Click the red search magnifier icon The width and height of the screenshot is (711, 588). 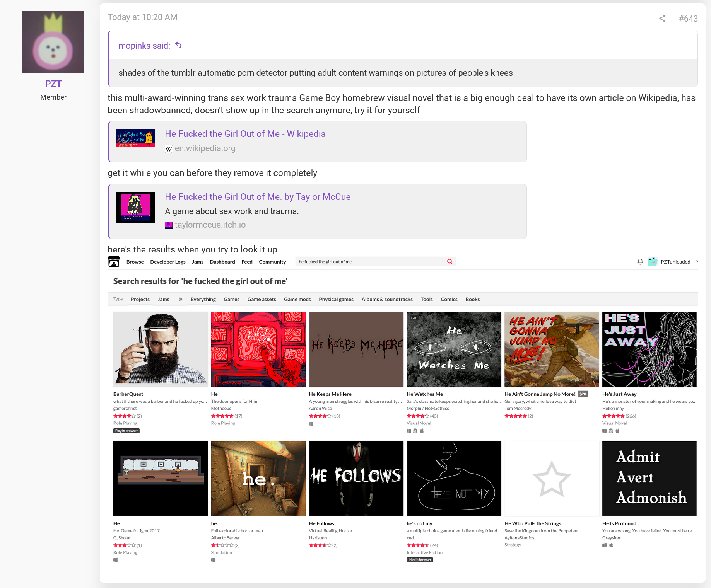coord(450,262)
